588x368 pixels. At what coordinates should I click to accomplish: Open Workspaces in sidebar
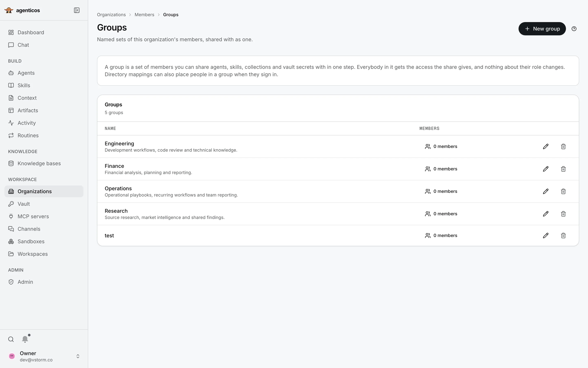pos(44,254)
